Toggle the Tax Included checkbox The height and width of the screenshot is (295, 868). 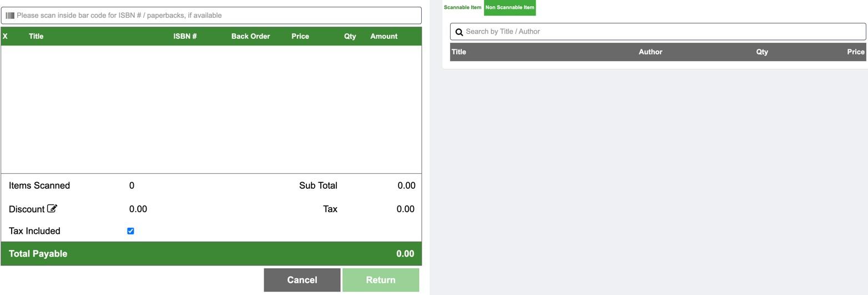[x=130, y=231]
